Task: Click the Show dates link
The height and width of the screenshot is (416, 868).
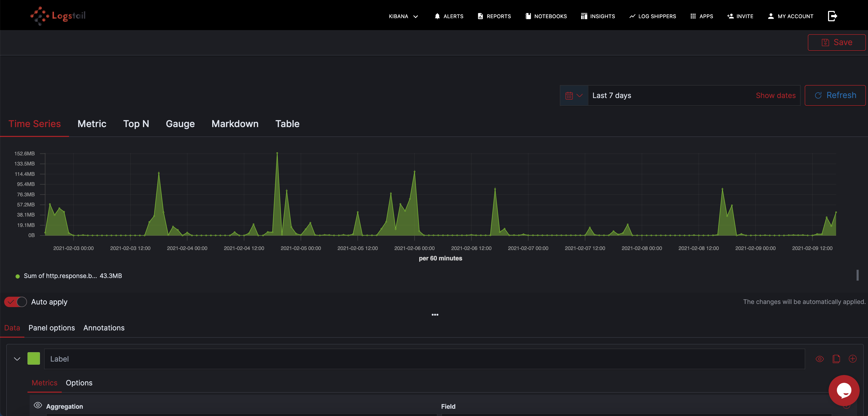Action: pos(775,95)
